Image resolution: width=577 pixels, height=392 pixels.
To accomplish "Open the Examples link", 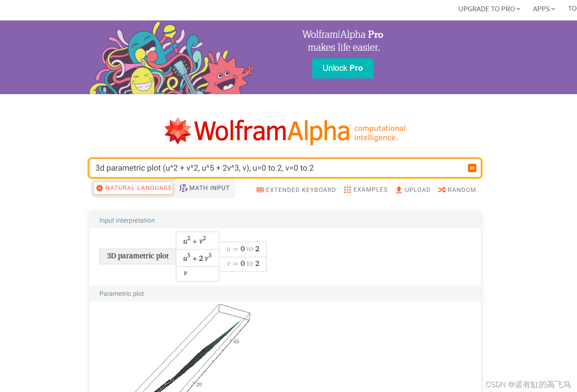I will coord(366,190).
